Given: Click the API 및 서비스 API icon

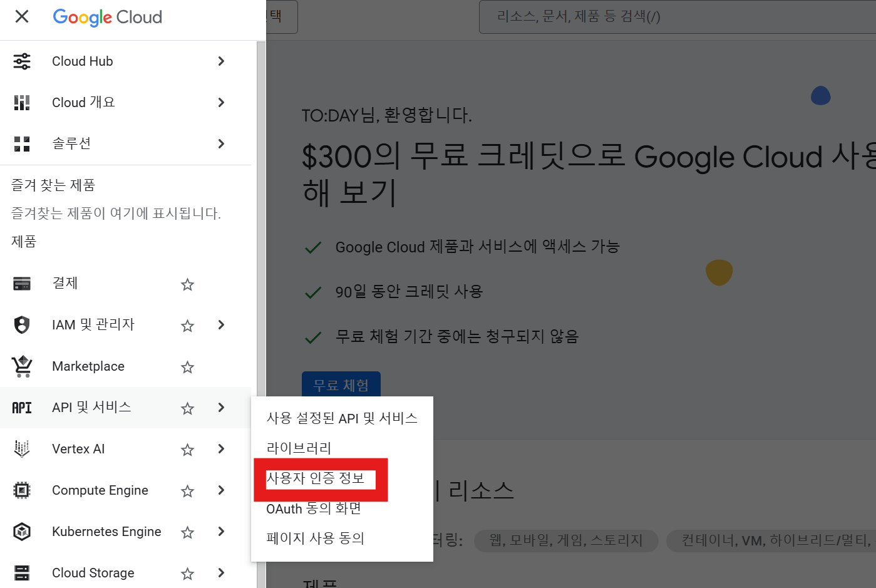Looking at the screenshot, I should 22,408.
